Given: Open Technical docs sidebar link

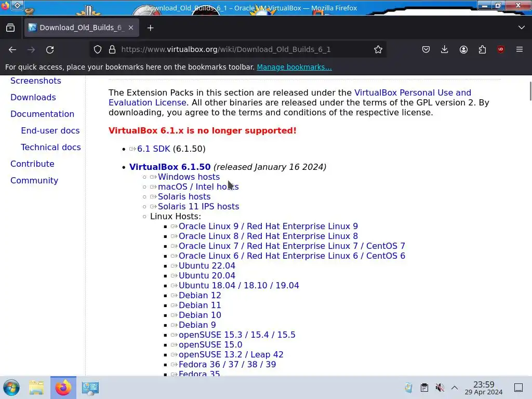Looking at the screenshot, I should [50, 147].
